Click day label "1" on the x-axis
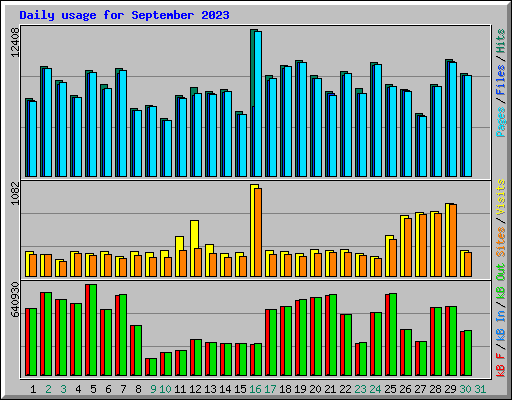The width and height of the screenshot is (512, 400). pos(33,389)
